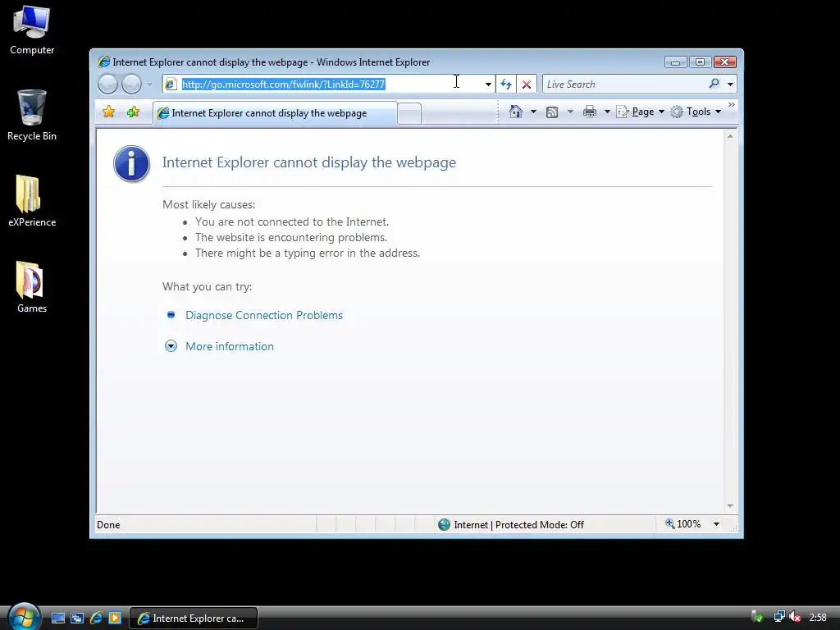Expand the Feeds dropdown arrow
Image resolution: width=840 pixels, height=630 pixels.
coord(570,112)
